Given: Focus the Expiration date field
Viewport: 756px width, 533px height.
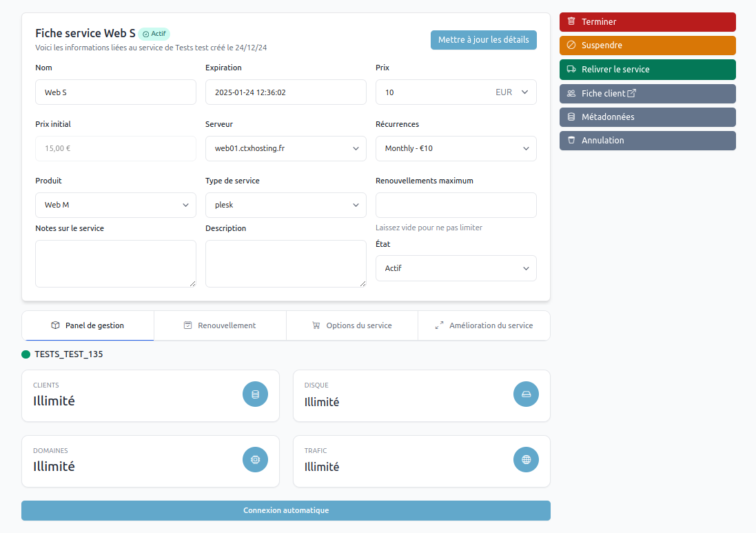Looking at the screenshot, I should click(285, 92).
